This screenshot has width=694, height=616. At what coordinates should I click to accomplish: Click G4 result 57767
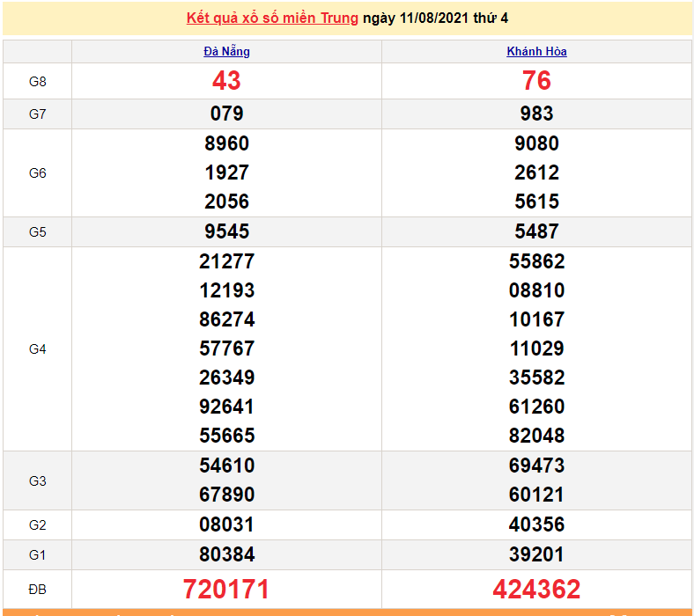tap(226, 348)
